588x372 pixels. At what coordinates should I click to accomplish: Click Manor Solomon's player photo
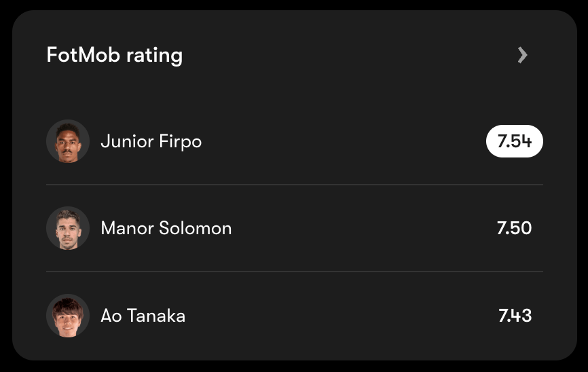point(68,228)
